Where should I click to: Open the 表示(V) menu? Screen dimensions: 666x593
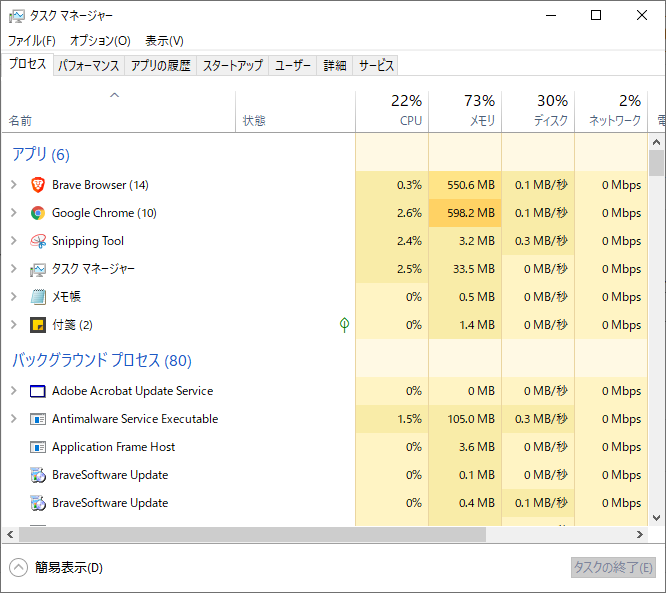click(164, 41)
